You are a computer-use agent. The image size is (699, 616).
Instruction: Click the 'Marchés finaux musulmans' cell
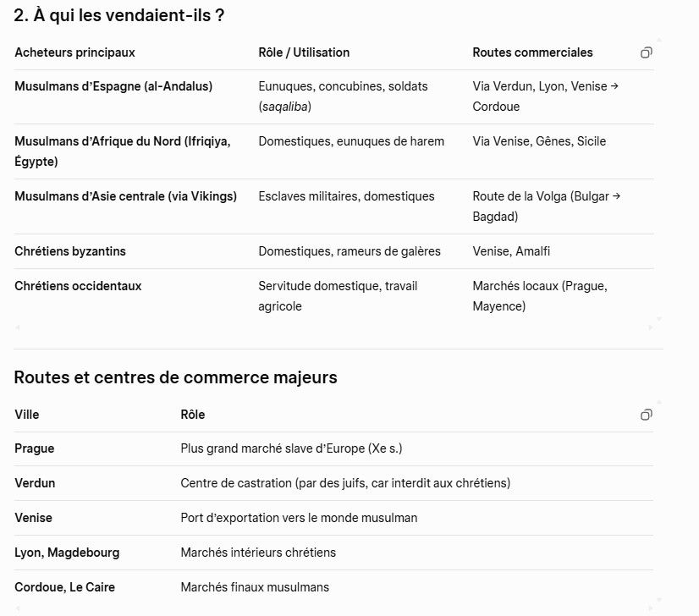tap(255, 587)
